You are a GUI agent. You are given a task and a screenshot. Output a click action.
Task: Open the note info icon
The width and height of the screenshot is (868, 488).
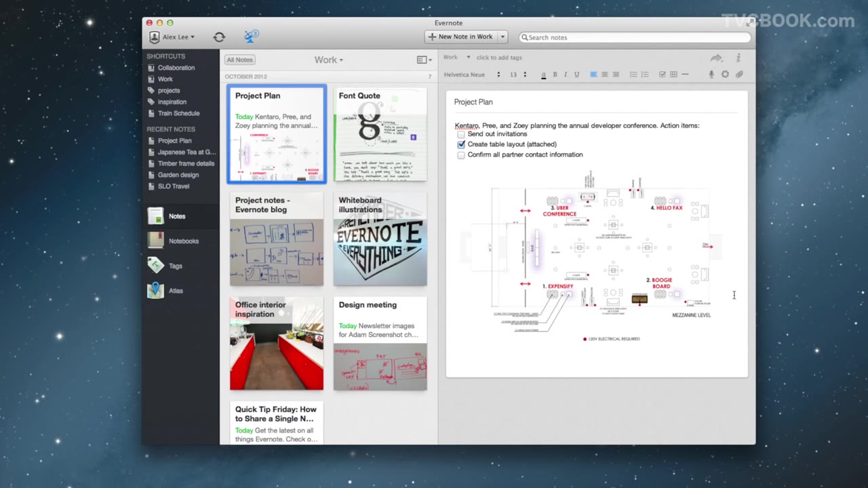[x=738, y=58]
